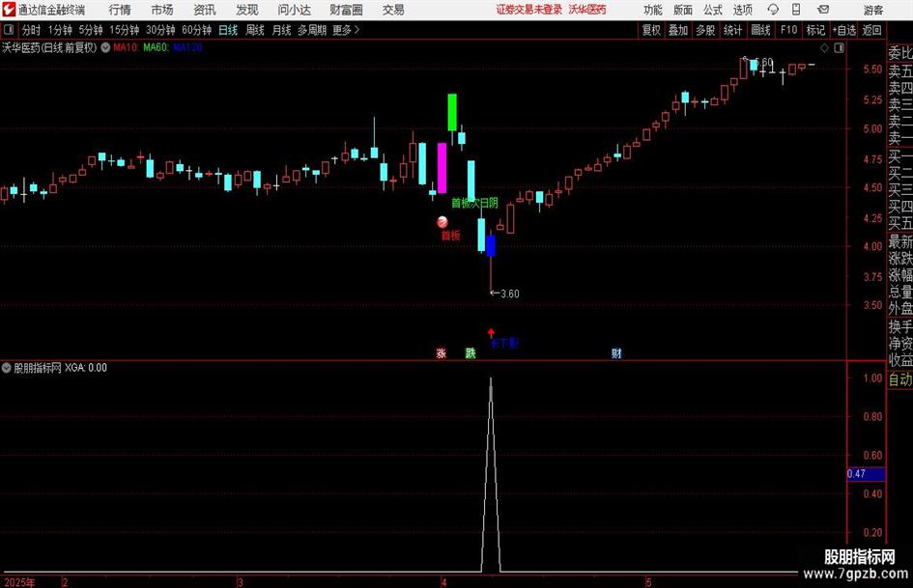Image resolution: width=913 pixels, height=588 pixels.
Task: Switch to the 周线 weekly tab
Action: (x=255, y=30)
